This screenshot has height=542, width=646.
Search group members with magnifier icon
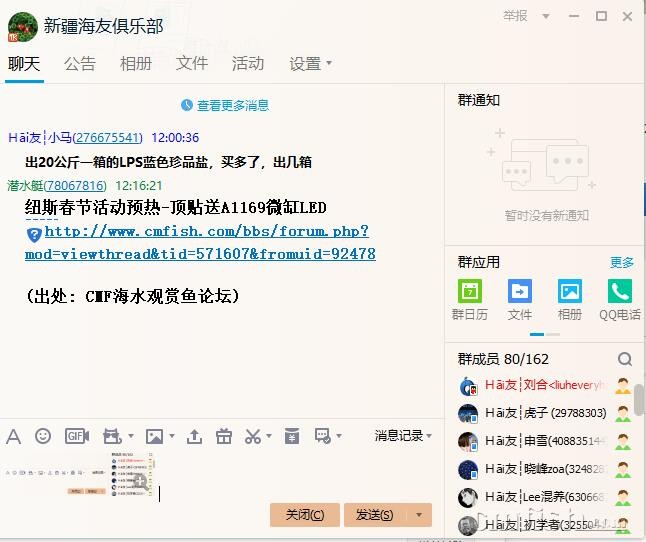pos(625,359)
